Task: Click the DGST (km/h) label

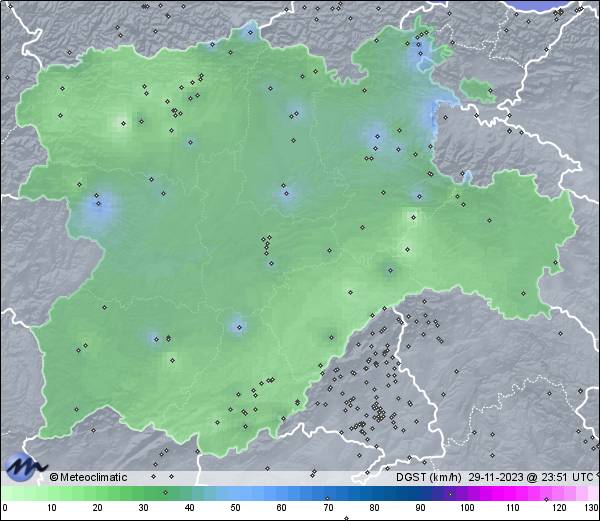Action: (429, 477)
